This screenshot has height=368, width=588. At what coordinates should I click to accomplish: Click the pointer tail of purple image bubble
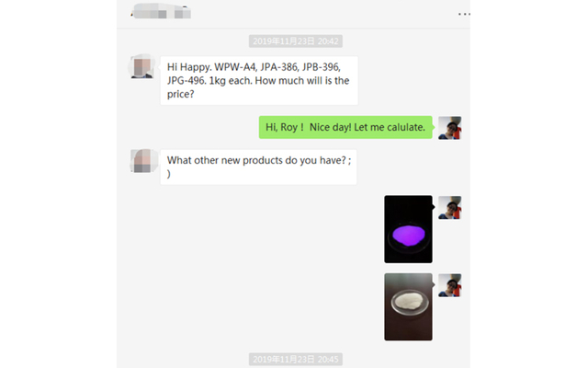click(434, 207)
